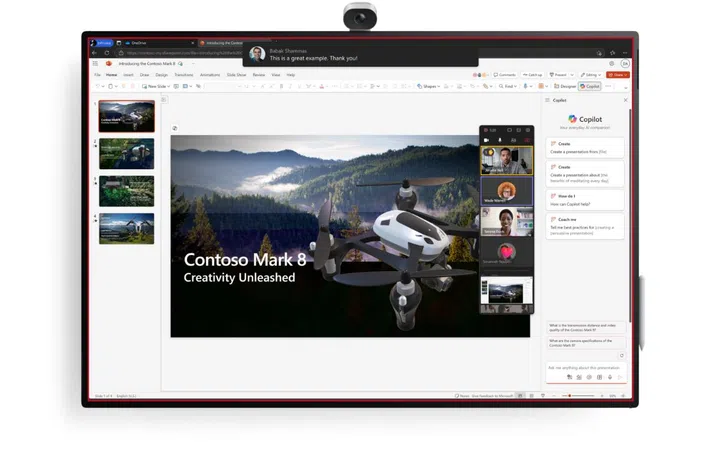Viewport: 720px width, 456px height.
Task: Switch to the Insert tab
Action: point(128,75)
